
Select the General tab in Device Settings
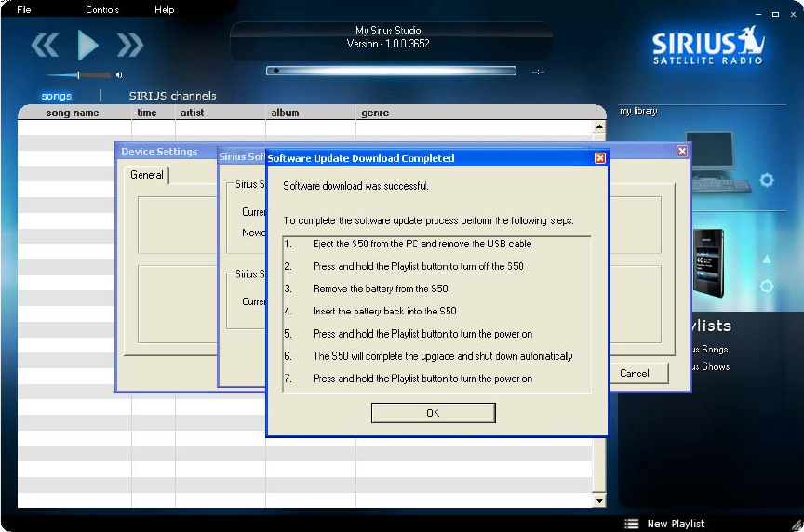(x=147, y=175)
